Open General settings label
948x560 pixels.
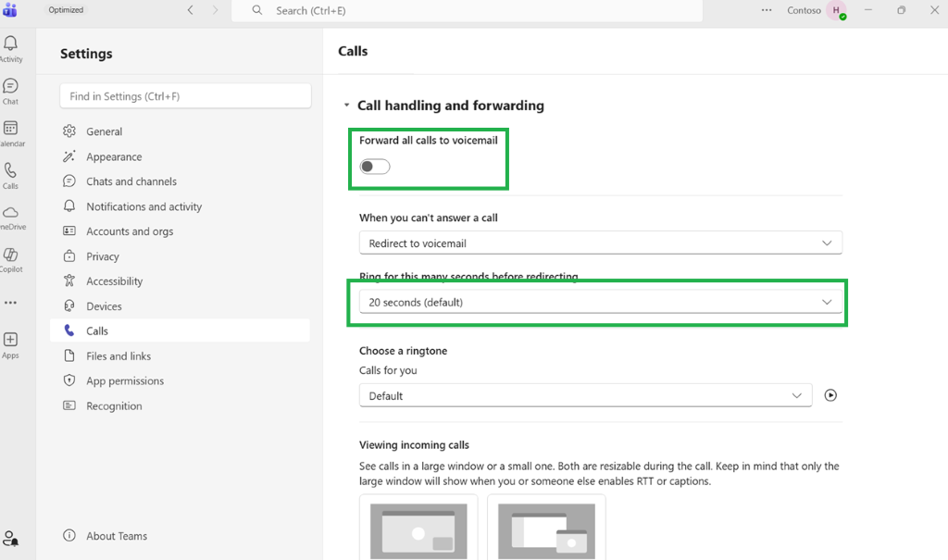pos(104,131)
